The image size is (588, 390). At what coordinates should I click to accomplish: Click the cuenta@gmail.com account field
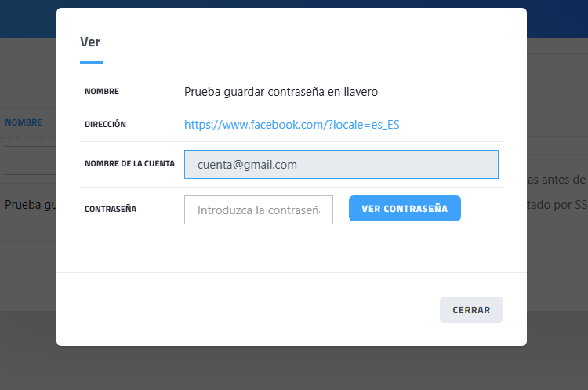point(340,165)
